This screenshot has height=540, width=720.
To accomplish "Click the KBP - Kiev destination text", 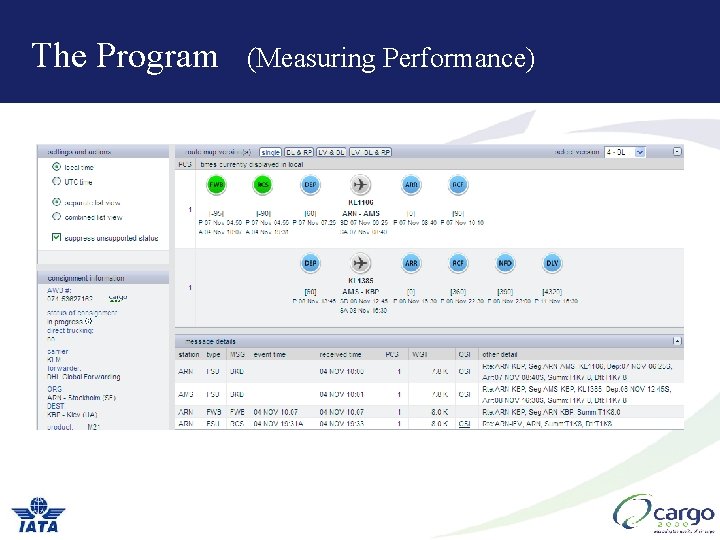I will click(x=72, y=415).
